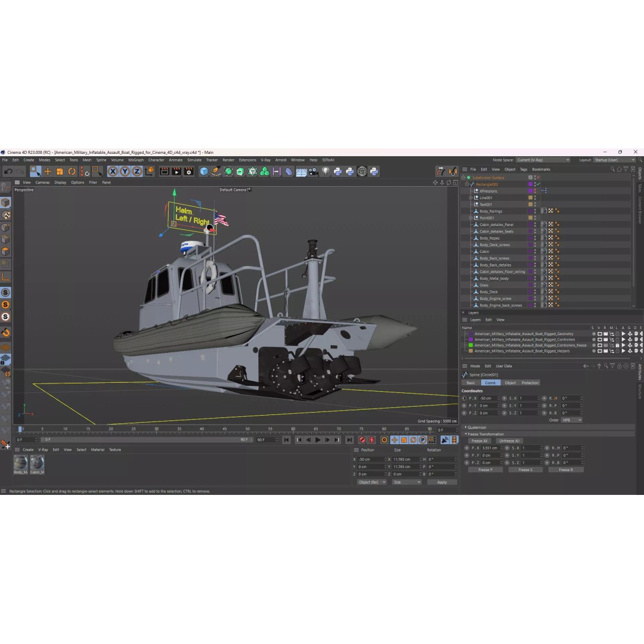Click the Floor grid icon
This screenshot has height=644, width=644.
302,172
